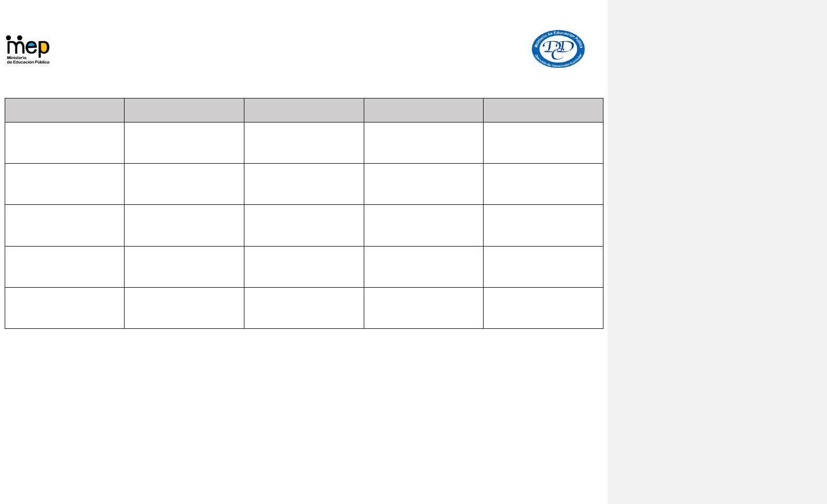This screenshot has height=504, width=827.
Task: Click first white cell under middle header
Action: tap(304, 143)
